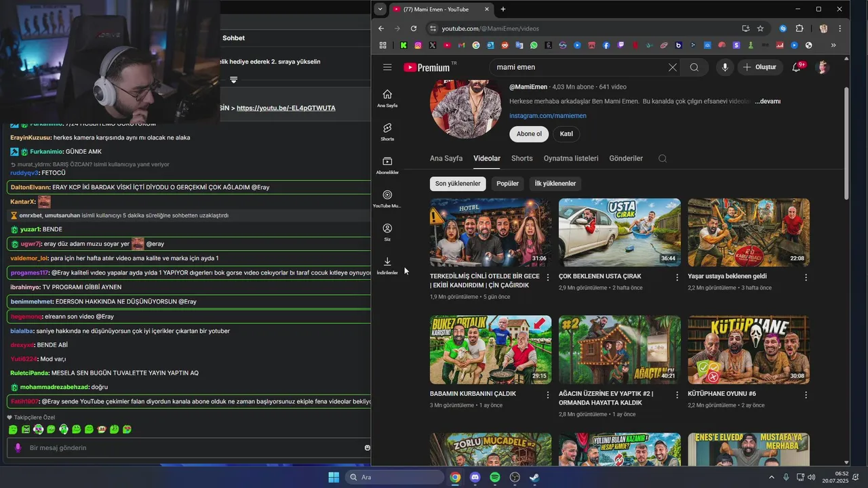Select the 'Son yüklenenler' filter chip
Image resolution: width=868 pixels, height=488 pixels.
[x=458, y=184]
